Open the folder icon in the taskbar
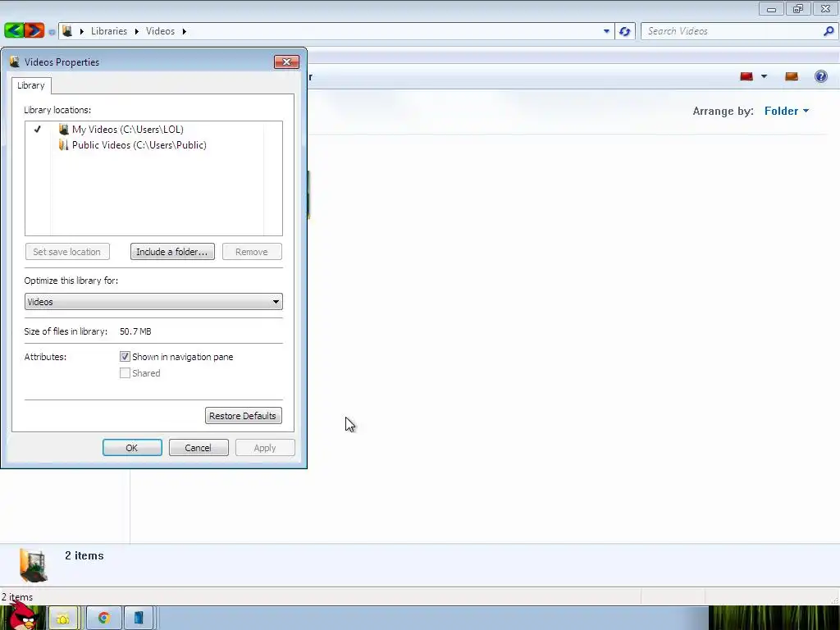 pyautogui.click(x=63, y=619)
